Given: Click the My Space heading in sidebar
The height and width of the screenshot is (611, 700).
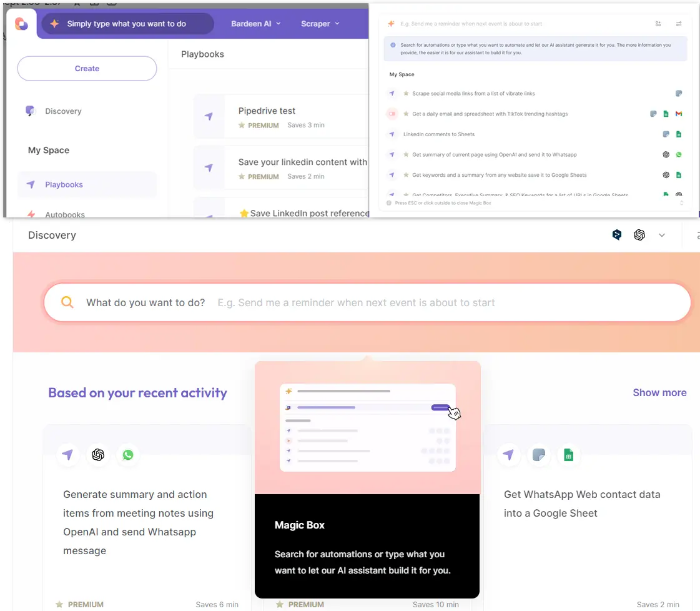Looking at the screenshot, I should 49,150.
